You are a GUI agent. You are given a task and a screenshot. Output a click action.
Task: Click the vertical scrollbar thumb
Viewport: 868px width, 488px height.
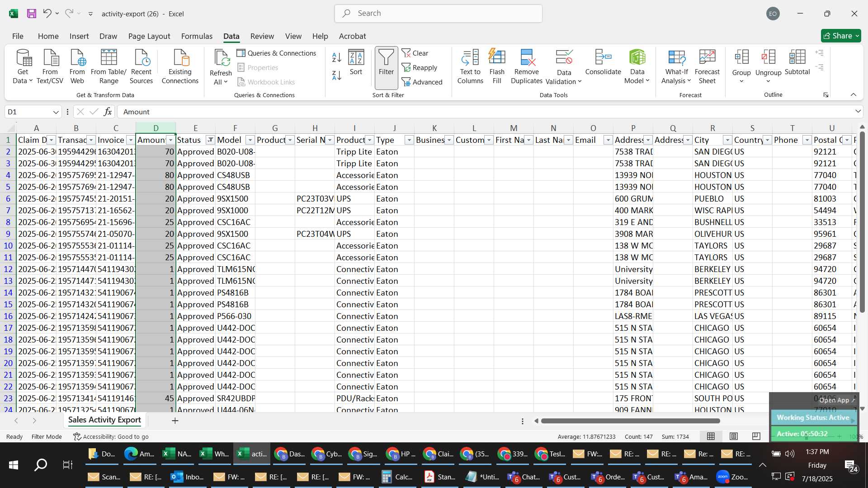tap(862, 221)
